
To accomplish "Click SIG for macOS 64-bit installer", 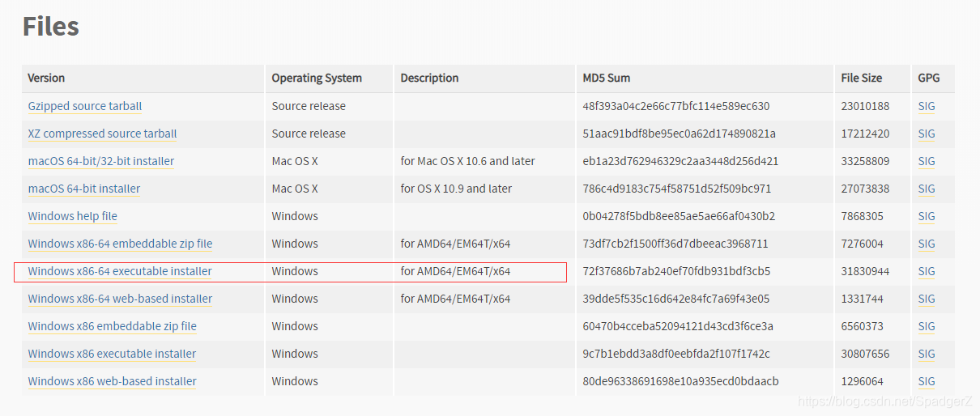I will pyautogui.click(x=927, y=189).
